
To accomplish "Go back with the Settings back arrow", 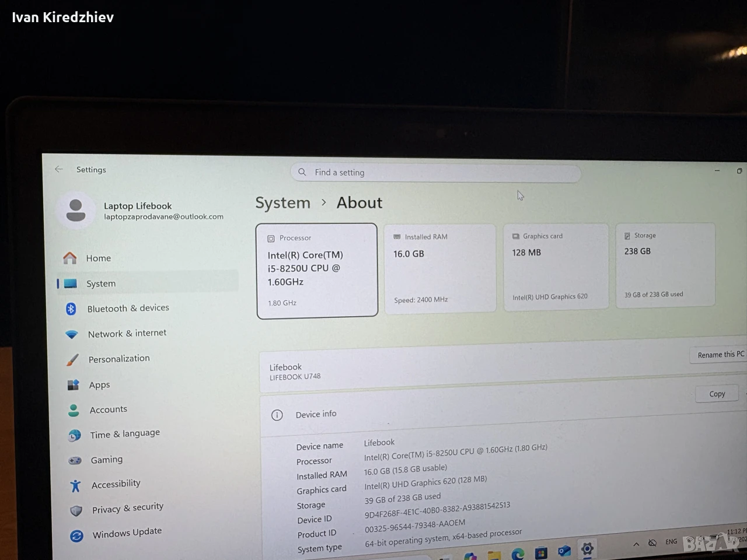I will [x=59, y=169].
